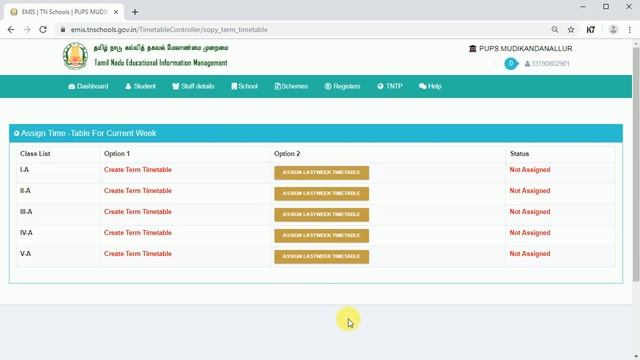Open the School menu
The image size is (640, 360).
[244, 86]
